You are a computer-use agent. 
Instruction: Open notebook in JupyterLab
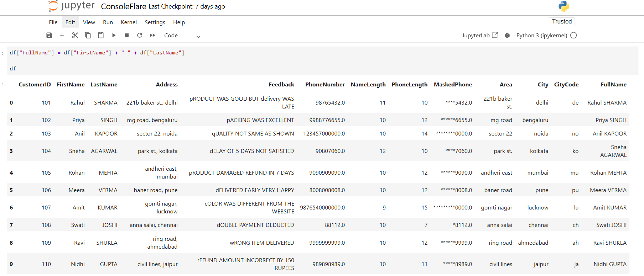480,35
